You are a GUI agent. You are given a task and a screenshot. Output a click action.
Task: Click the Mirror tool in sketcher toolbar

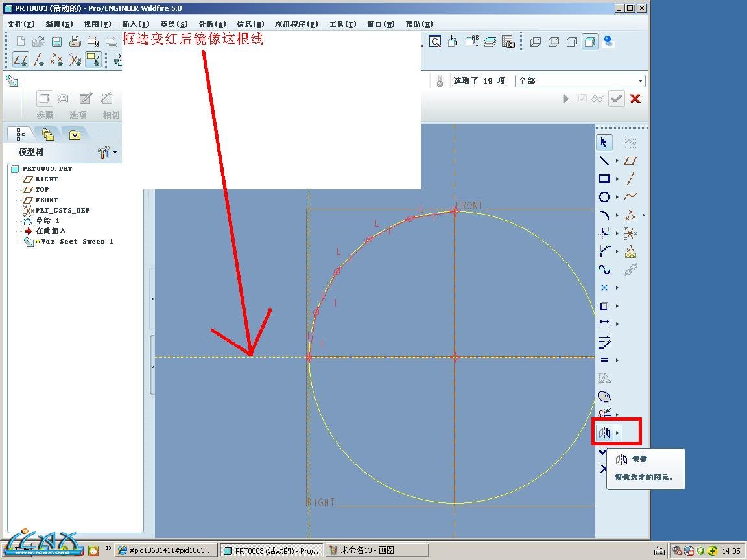tap(604, 432)
